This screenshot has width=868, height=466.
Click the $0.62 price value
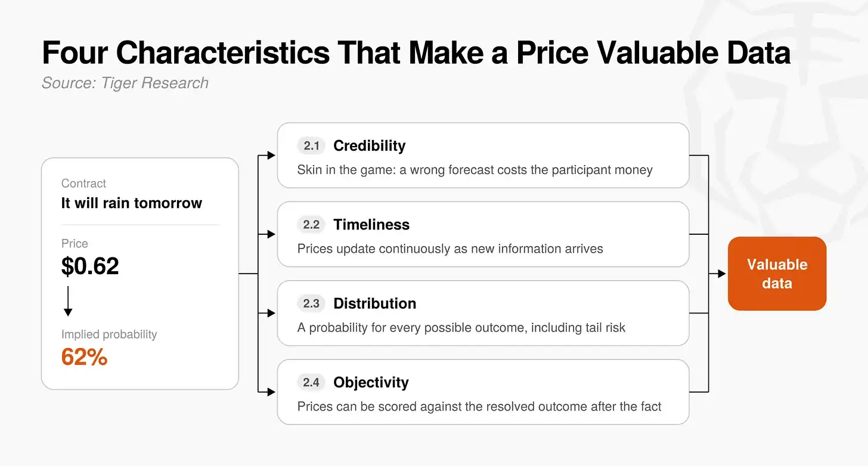click(x=90, y=266)
